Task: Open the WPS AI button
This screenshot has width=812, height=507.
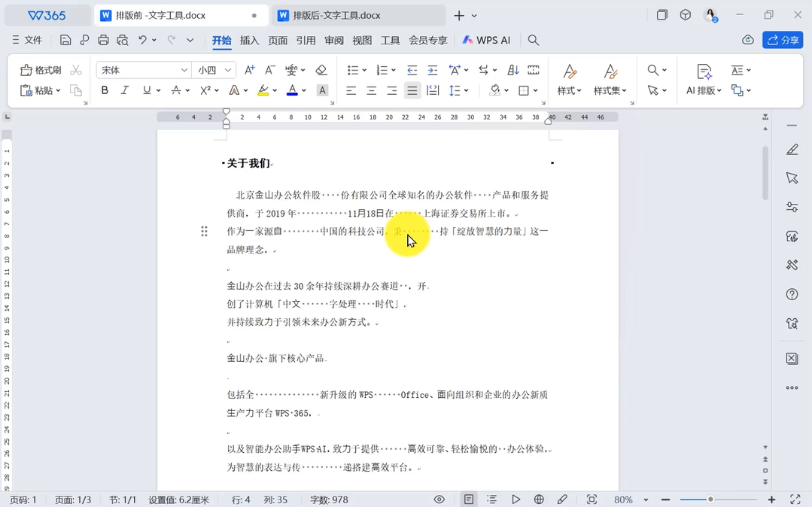Action: coord(486,41)
